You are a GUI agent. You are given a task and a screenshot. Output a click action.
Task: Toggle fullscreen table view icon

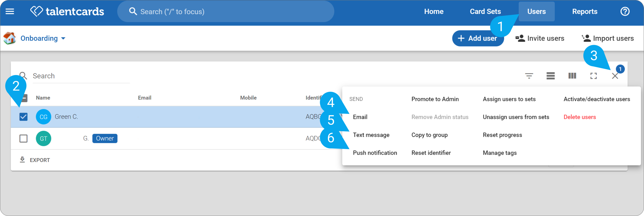pyautogui.click(x=593, y=76)
